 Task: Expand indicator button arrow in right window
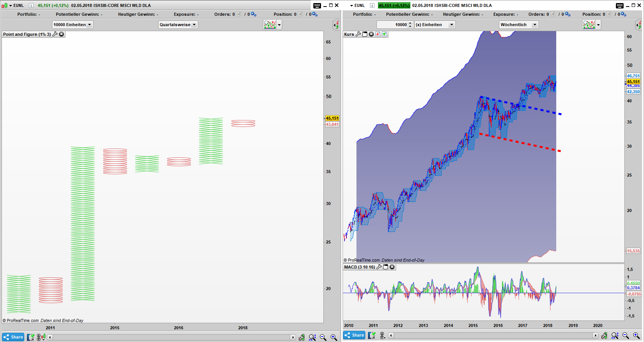(598, 25)
